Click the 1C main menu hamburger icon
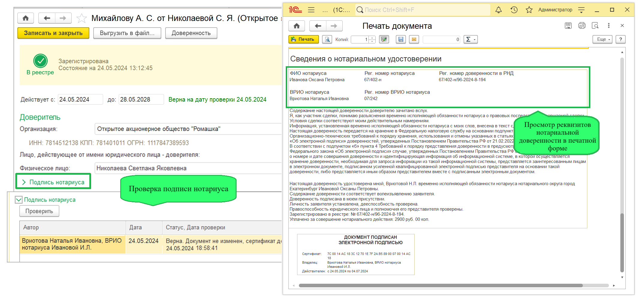Screen dimensions: 644x299 pos(311,10)
